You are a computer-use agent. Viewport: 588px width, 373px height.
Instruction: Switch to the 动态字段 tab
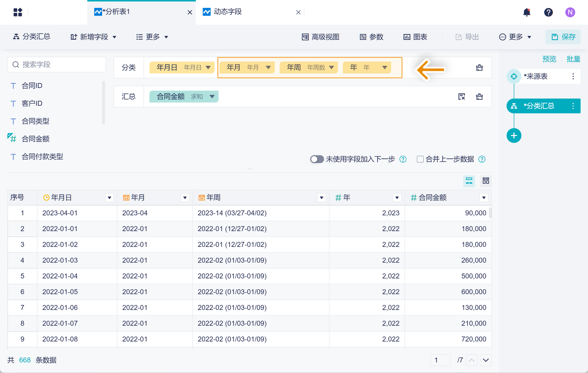[x=227, y=12]
